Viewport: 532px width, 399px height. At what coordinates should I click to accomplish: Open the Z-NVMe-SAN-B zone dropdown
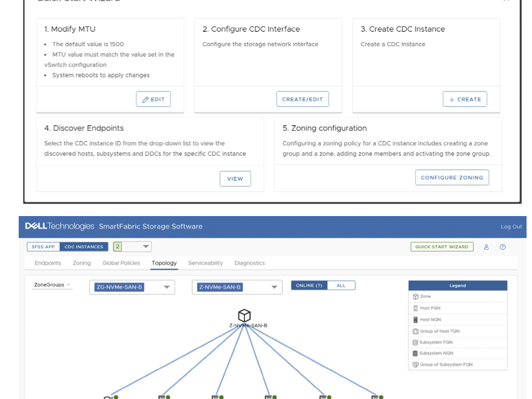tap(237, 287)
